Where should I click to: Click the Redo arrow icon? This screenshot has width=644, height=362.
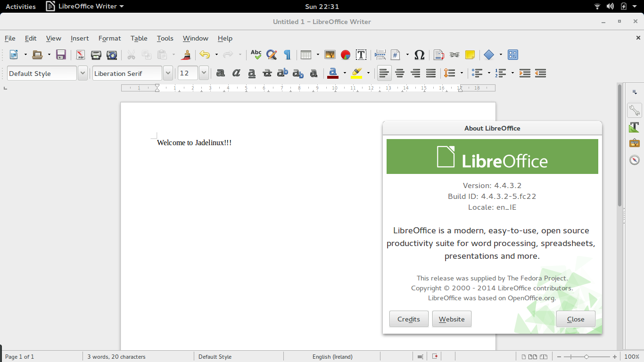228,55
